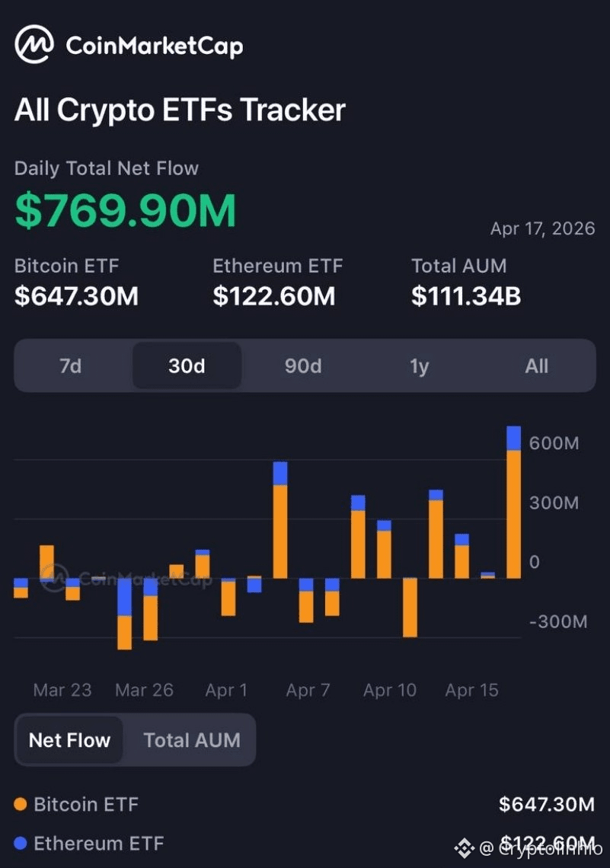Select the 30d time range tab
The width and height of the screenshot is (610, 868).
(187, 366)
